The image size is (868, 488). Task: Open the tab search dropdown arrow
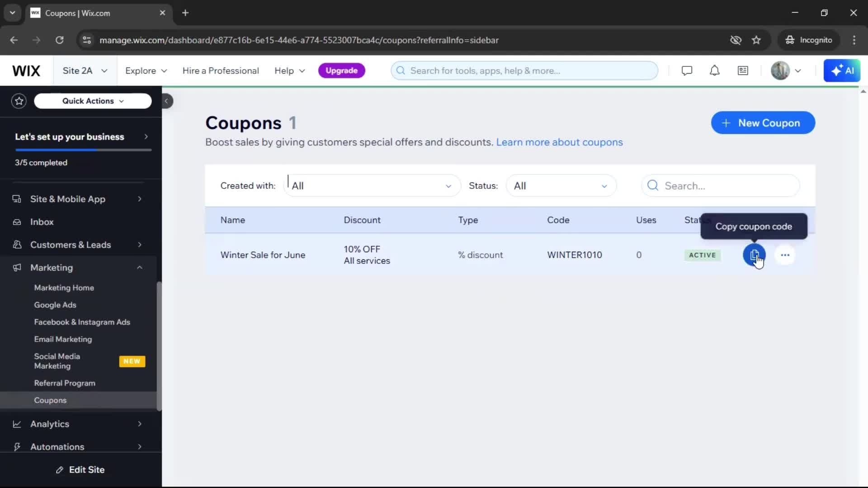(12, 13)
